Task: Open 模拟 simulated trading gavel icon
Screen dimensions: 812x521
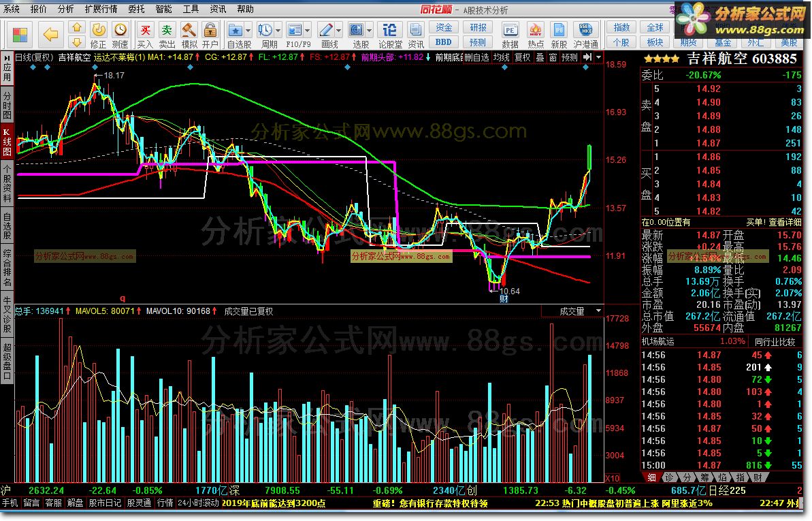Action: pos(189,30)
